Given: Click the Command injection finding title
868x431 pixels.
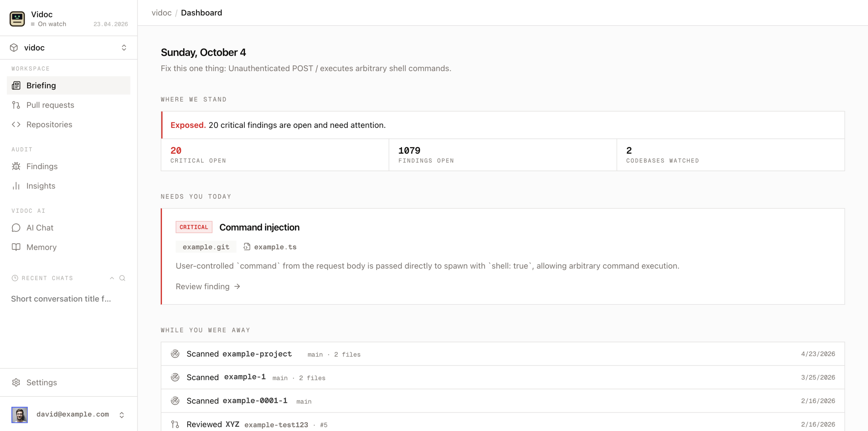Looking at the screenshot, I should point(259,227).
